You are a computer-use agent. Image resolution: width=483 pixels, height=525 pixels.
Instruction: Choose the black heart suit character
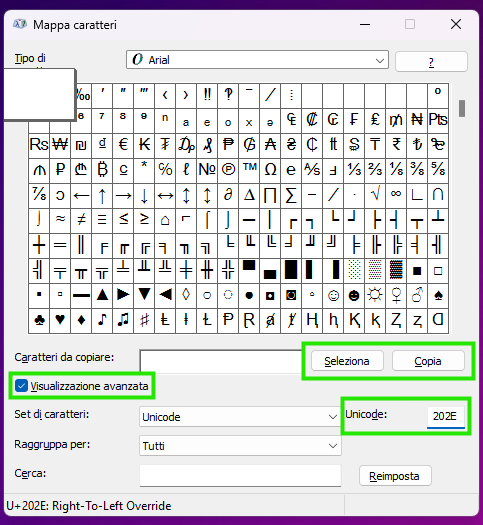[60, 320]
